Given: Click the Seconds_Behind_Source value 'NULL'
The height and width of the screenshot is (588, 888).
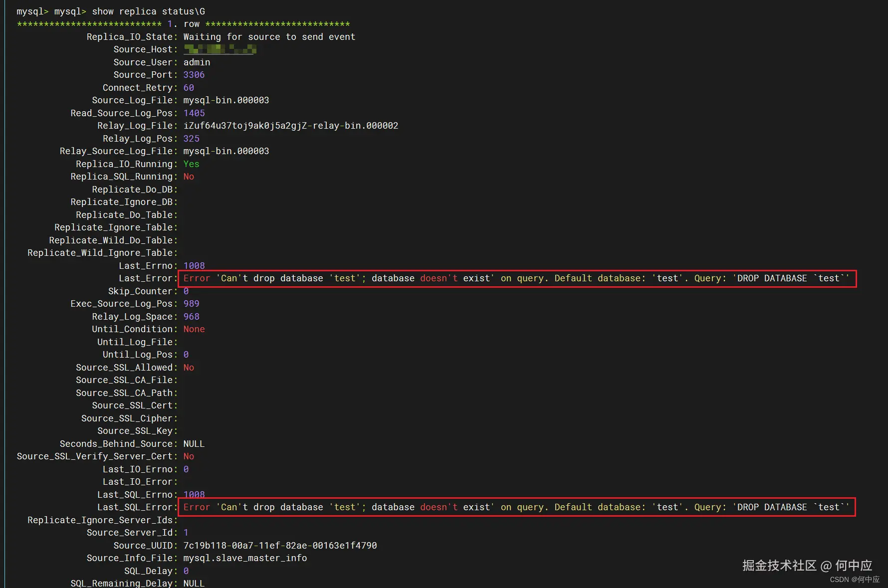Looking at the screenshot, I should pyautogui.click(x=194, y=444).
